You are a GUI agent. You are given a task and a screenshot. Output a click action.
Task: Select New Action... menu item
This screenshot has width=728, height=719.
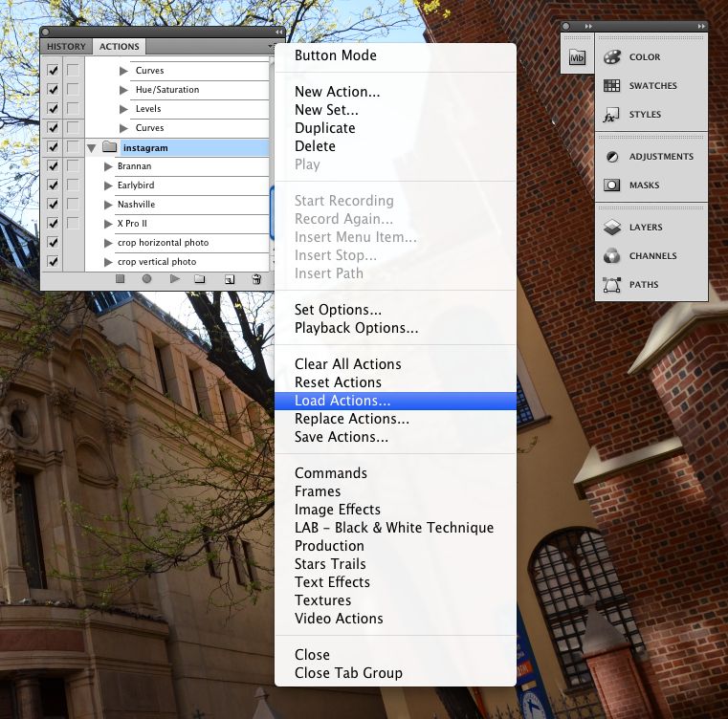[x=395, y=92]
